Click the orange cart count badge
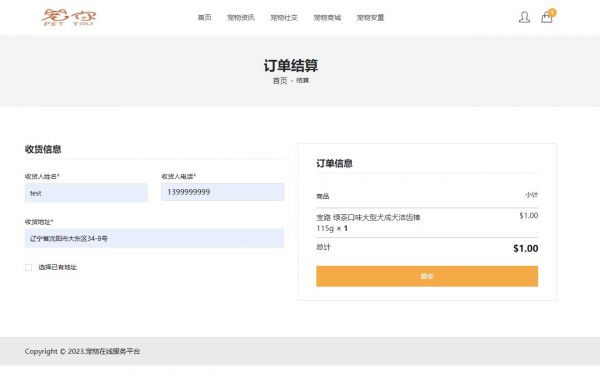The image size is (600, 381). [552, 12]
